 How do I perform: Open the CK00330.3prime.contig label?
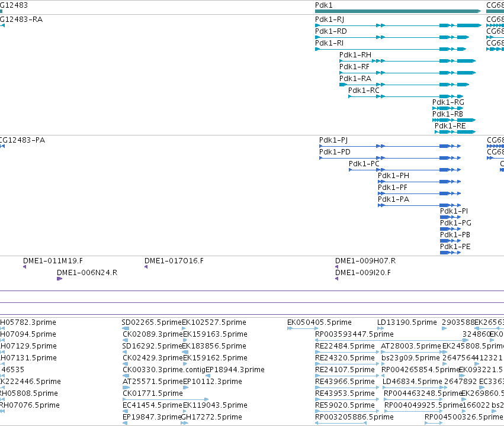coord(164,370)
